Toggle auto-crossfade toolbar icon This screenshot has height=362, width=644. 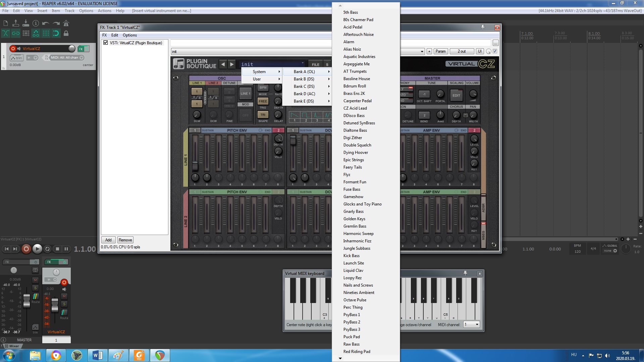click(6, 33)
